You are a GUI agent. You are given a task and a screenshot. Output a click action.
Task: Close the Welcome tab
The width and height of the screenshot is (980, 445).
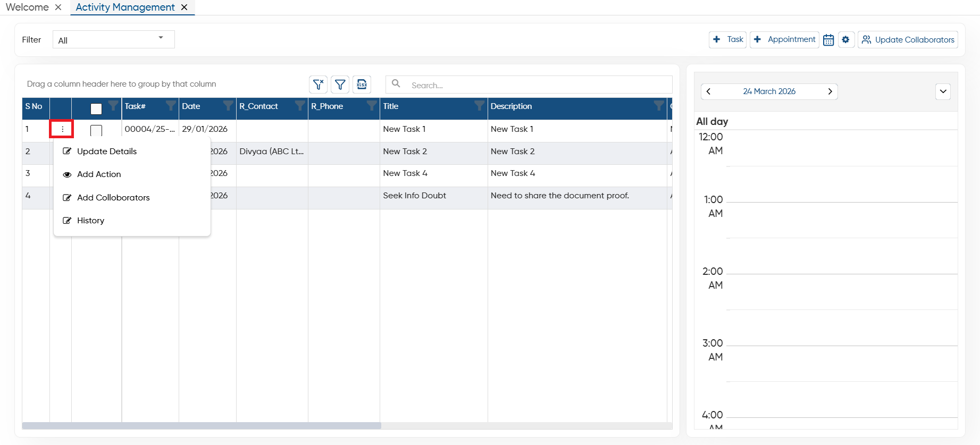(x=58, y=7)
